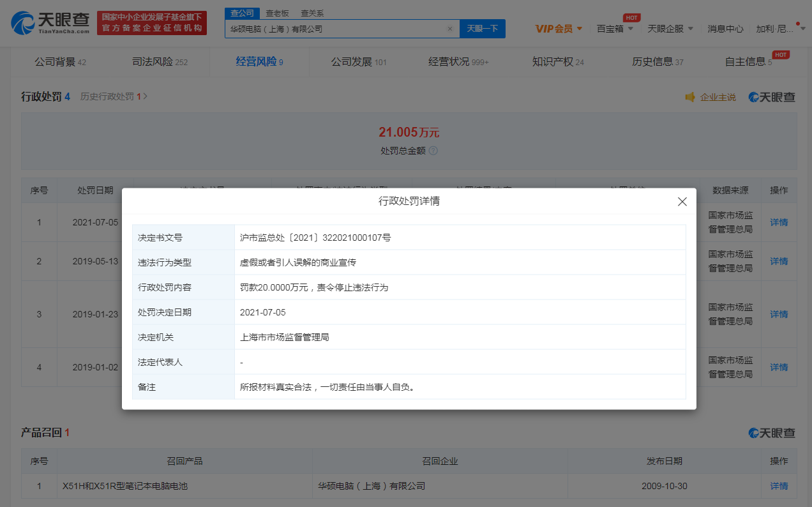Switch to the 自主信息 tab
812x507 pixels.
point(748,62)
